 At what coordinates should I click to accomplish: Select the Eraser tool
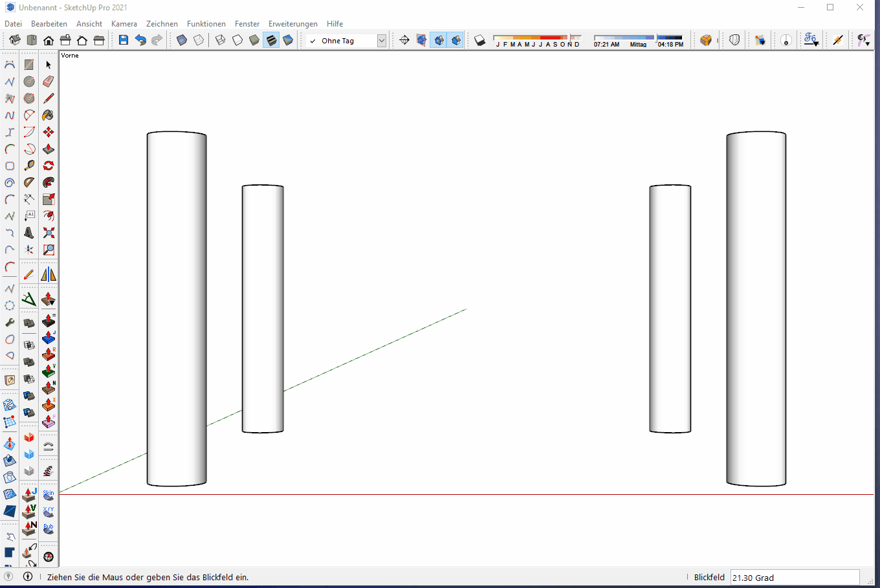point(49,82)
